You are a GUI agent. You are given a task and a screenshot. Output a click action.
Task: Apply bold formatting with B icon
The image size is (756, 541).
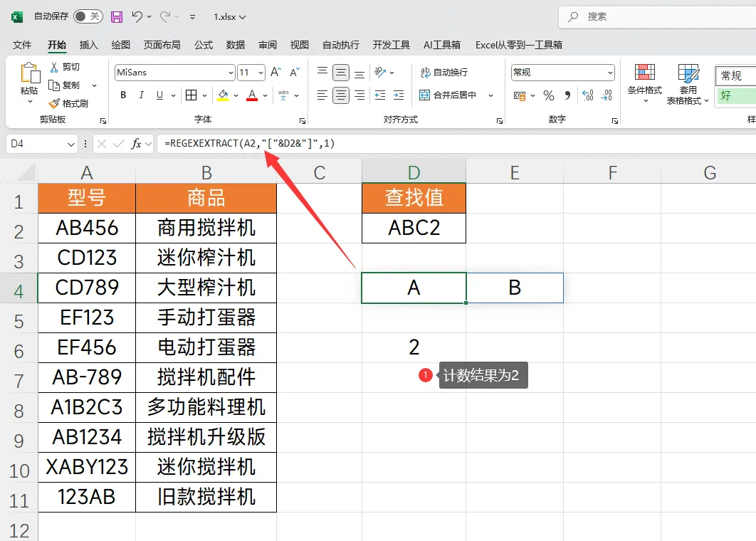(123, 95)
